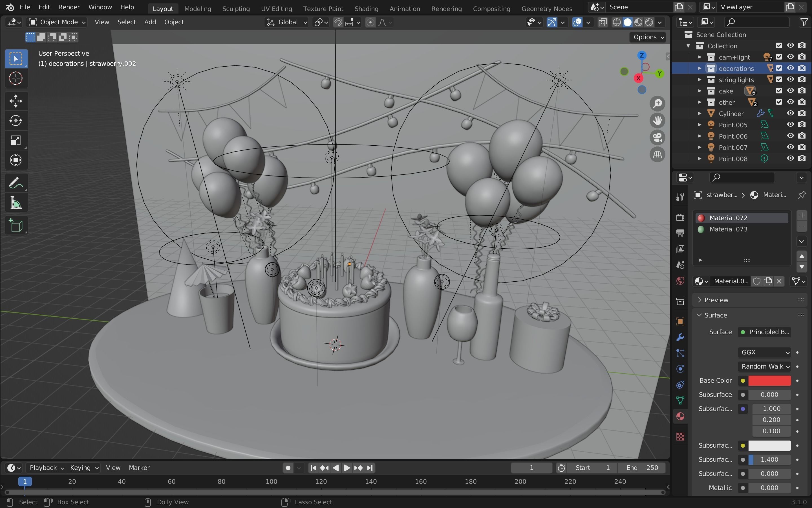The image size is (812, 508).
Task: Select the Add Cube tool
Action: pyautogui.click(x=16, y=225)
